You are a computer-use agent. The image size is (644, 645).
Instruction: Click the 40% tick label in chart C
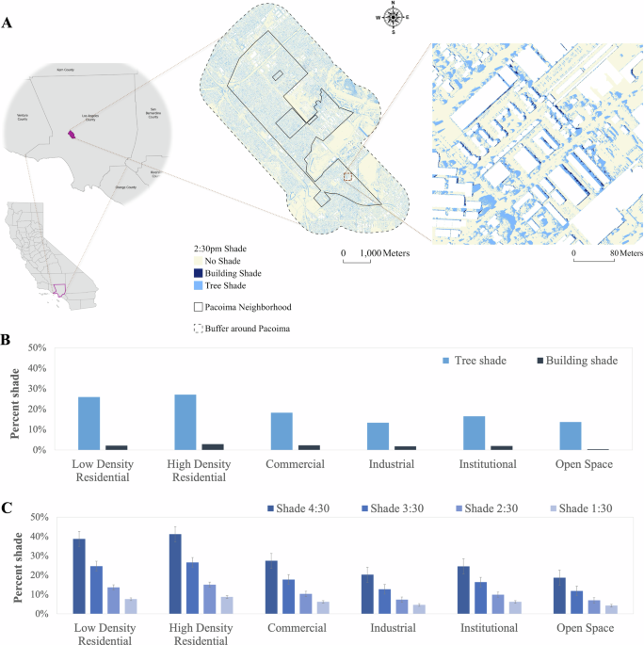tap(39, 537)
